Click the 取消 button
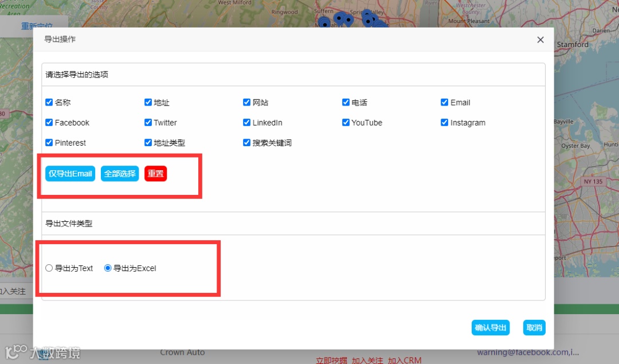Viewport: 619px width, 364px height. point(534,328)
